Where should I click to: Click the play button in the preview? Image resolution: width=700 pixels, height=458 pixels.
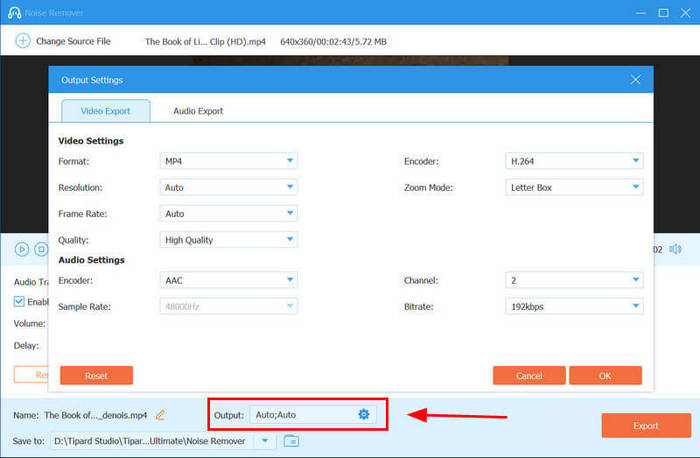point(21,249)
